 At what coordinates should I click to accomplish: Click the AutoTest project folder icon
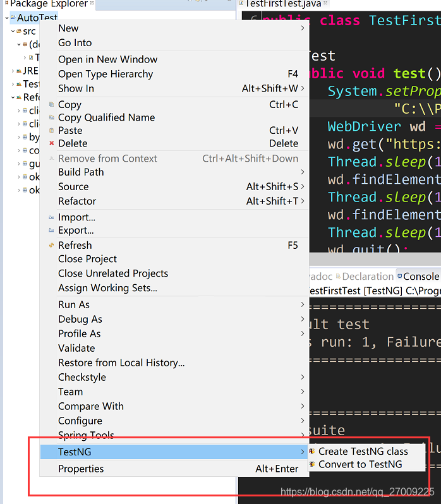(x=13, y=17)
